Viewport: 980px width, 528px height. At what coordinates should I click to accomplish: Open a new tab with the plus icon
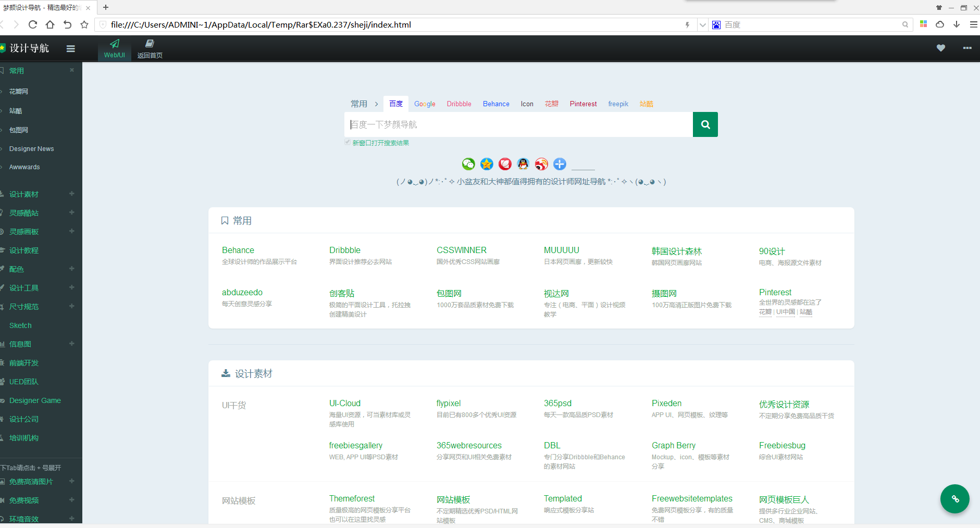(106, 7)
